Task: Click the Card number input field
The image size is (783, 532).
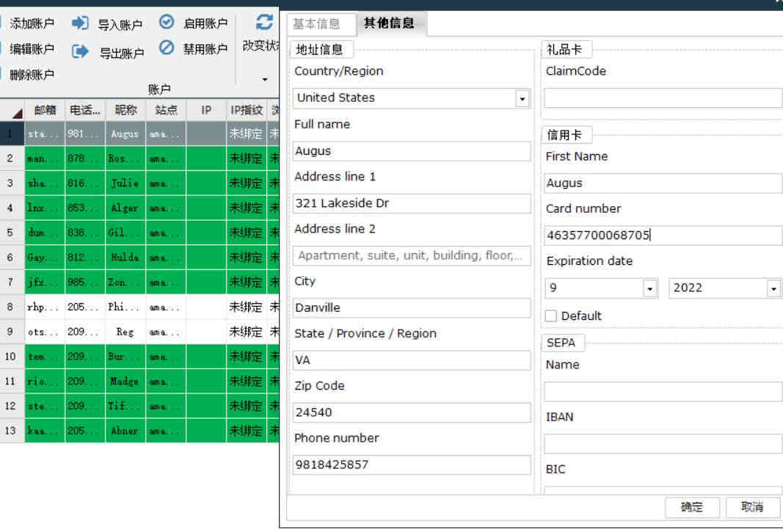Action: pyautogui.click(x=663, y=236)
